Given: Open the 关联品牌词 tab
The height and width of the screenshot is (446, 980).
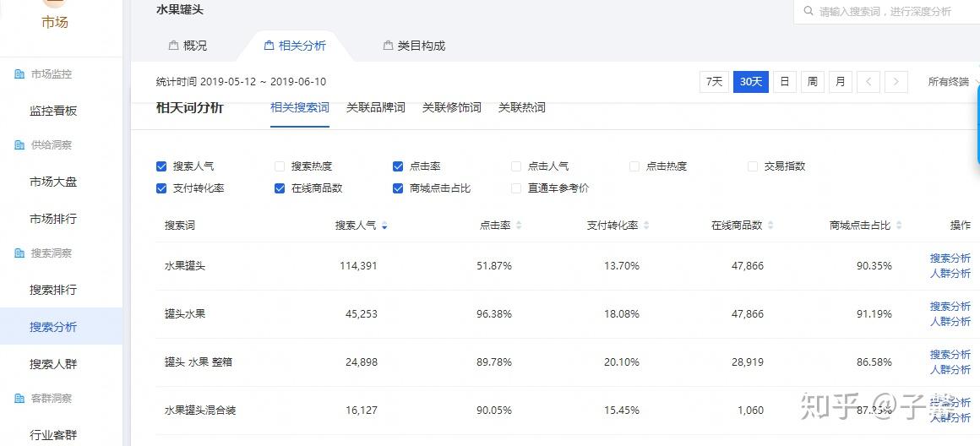Looking at the screenshot, I should pyautogui.click(x=375, y=107).
